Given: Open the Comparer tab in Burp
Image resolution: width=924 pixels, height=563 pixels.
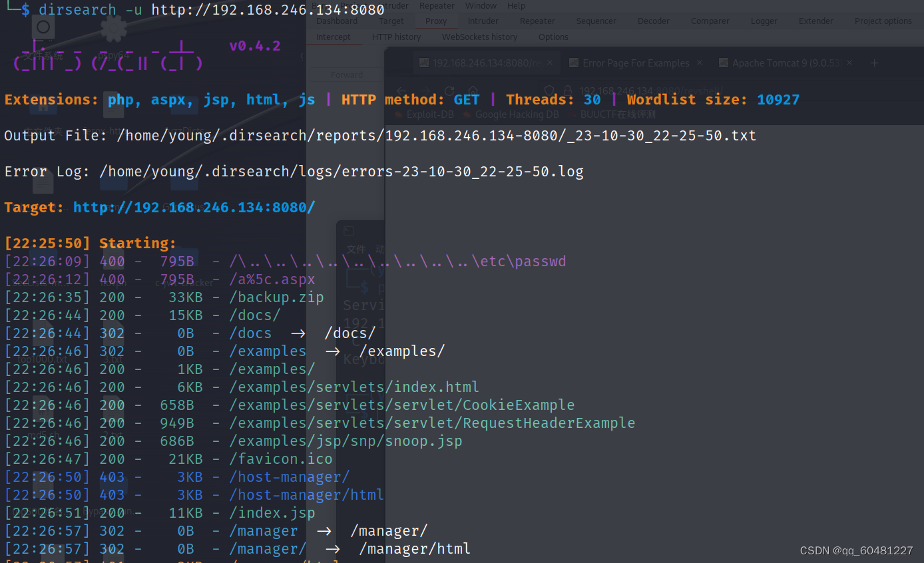Looking at the screenshot, I should point(710,21).
